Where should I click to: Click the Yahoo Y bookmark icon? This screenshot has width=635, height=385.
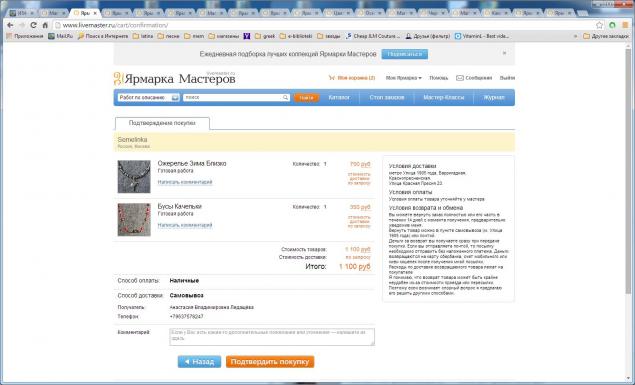247,36
